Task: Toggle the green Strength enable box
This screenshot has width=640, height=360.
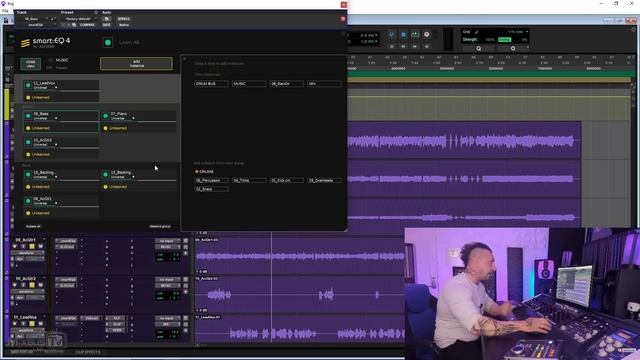Action: coord(504,40)
